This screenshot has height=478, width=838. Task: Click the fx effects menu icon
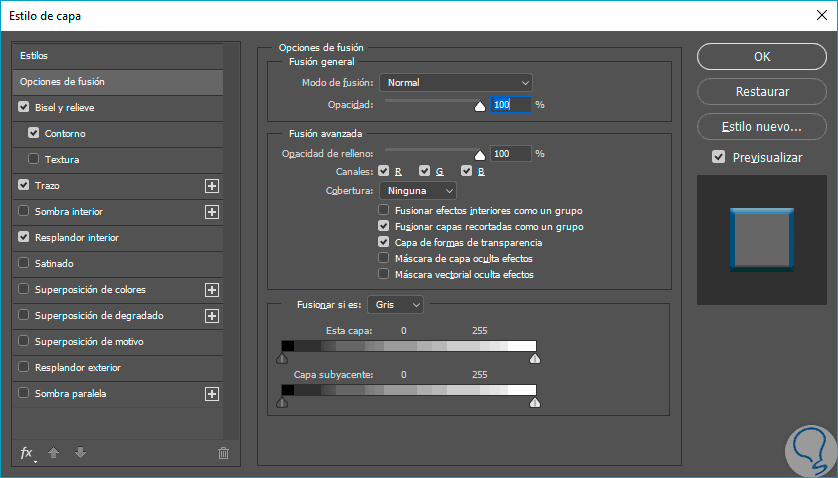coord(27,453)
